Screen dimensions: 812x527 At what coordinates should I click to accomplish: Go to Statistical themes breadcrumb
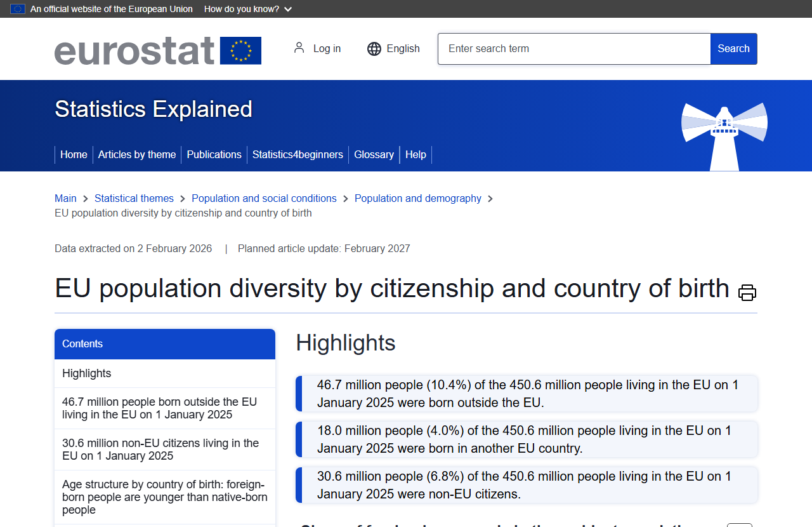coord(134,199)
